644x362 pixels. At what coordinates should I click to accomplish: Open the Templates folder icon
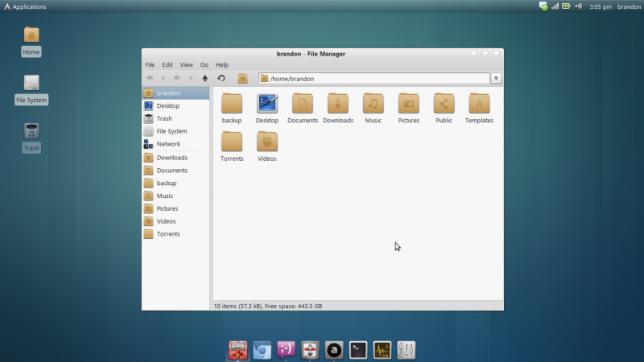coord(479,109)
